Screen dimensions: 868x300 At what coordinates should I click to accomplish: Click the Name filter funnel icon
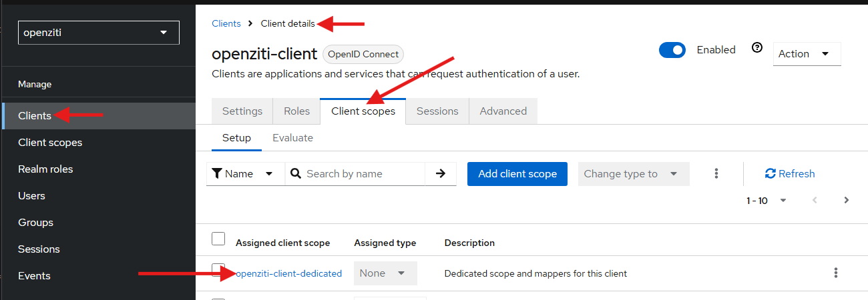[217, 173]
